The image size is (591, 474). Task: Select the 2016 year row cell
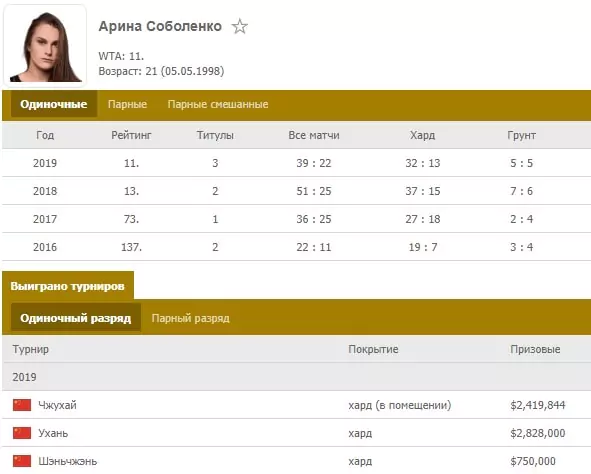45,247
